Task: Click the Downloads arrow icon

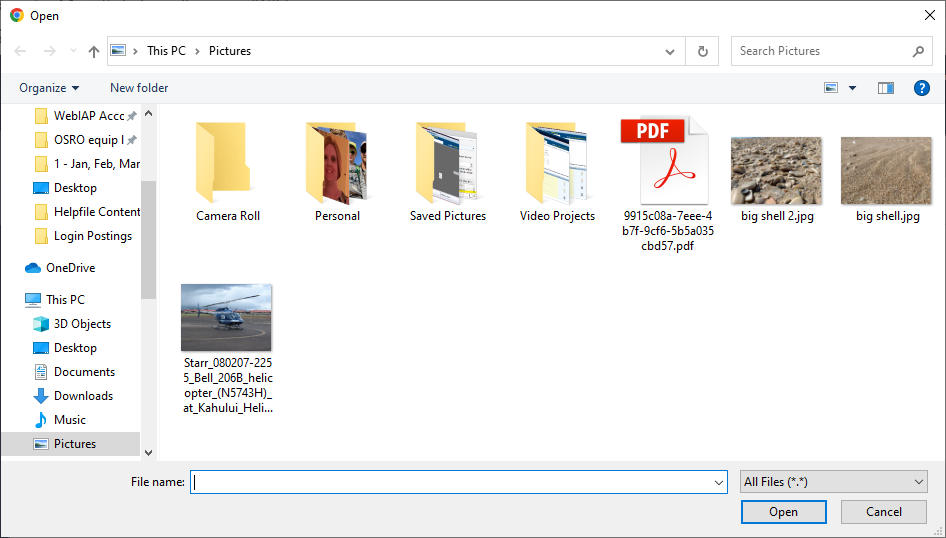Action: [41, 396]
